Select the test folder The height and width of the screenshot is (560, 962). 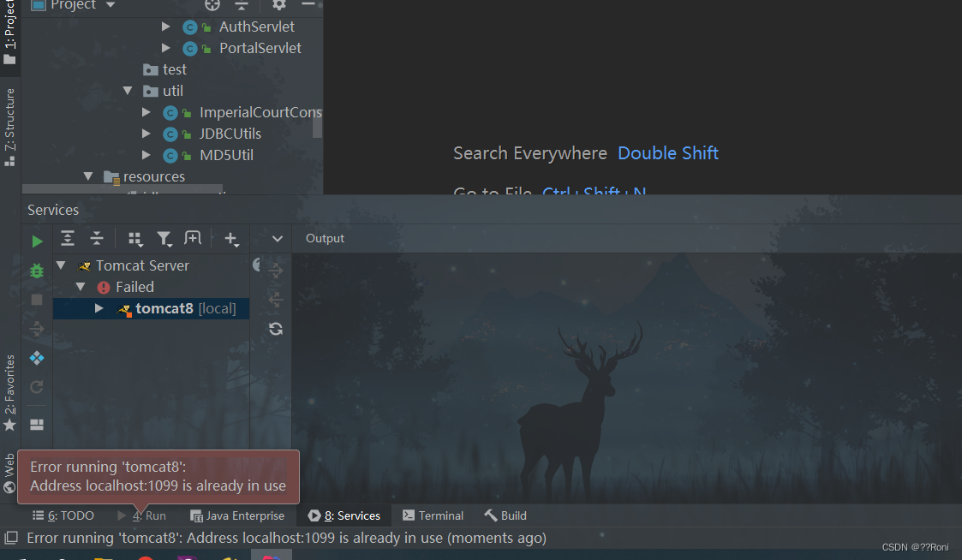point(174,69)
